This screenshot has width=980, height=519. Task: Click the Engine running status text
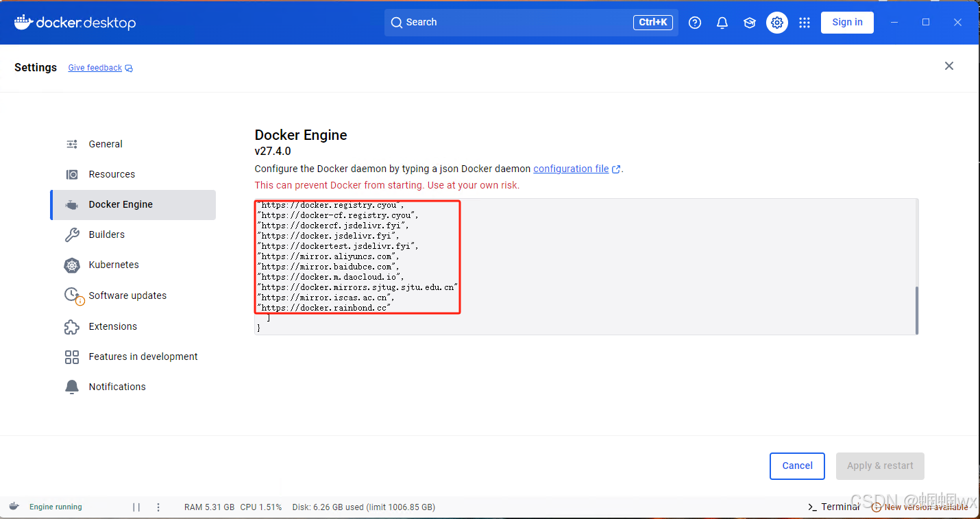click(x=56, y=507)
